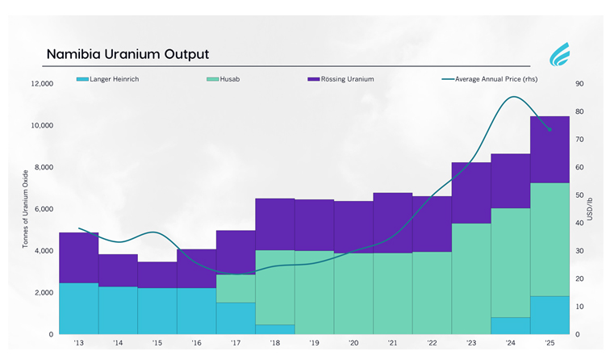Click the blue swirl logo icon
Screen dimensions: 606x364
click(560, 55)
